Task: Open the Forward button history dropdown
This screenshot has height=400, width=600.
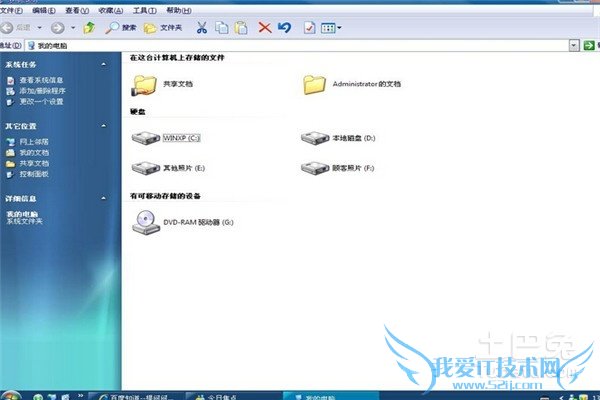Action: click(x=73, y=28)
